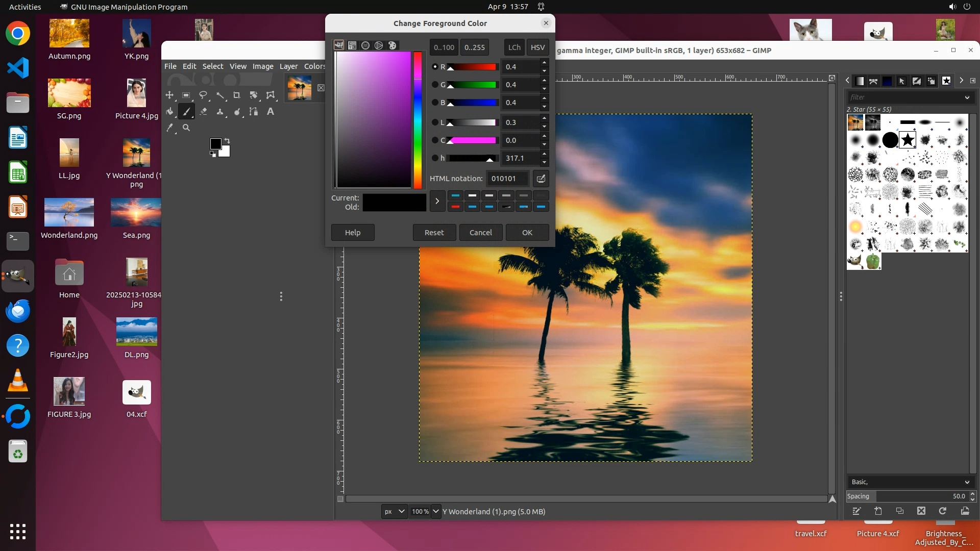Screen dimensions: 980x551
Task: Click the HSV color model button
Action: tap(537, 47)
